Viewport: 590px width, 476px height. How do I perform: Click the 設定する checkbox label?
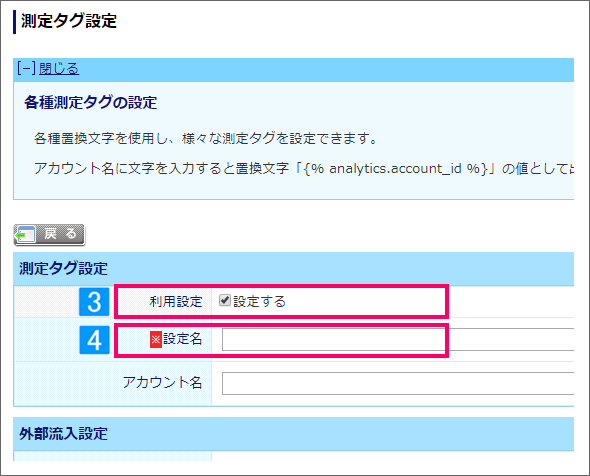[260, 301]
